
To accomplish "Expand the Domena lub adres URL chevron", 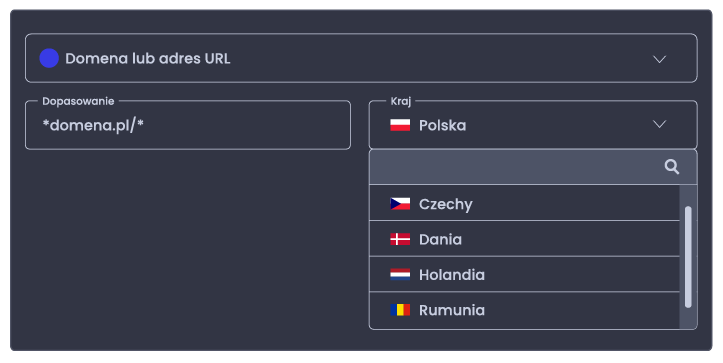I will pyautogui.click(x=659, y=59).
